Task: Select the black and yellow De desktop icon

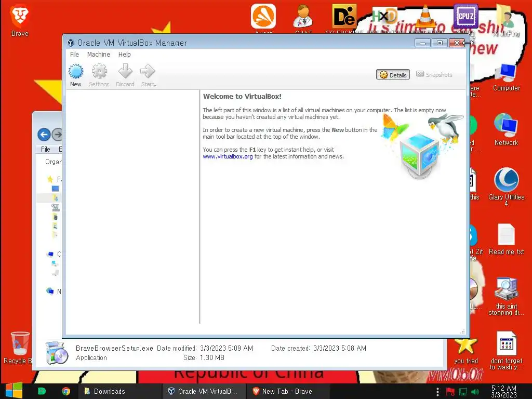Action: 344,16
